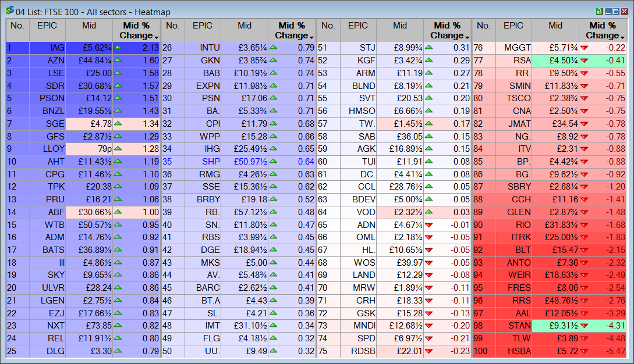Click the TLW percent change -4.48
This screenshot has width=634, height=364.
pos(603,338)
